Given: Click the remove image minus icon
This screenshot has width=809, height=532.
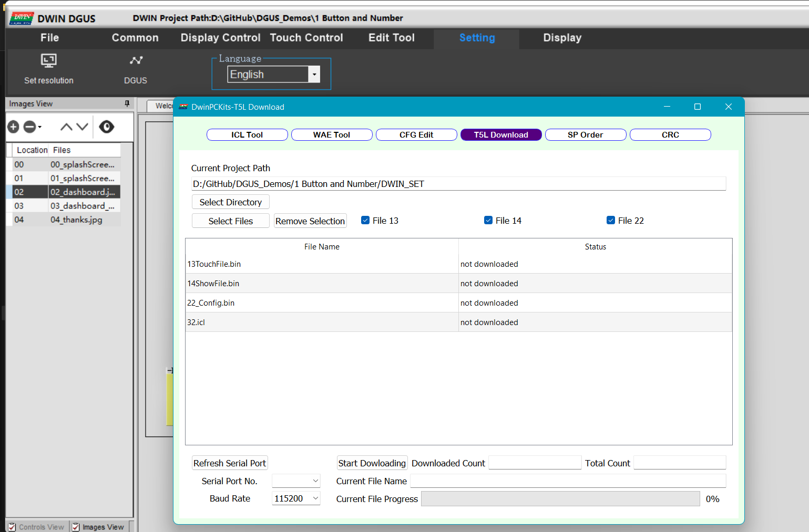Looking at the screenshot, I should pos(30,127).
